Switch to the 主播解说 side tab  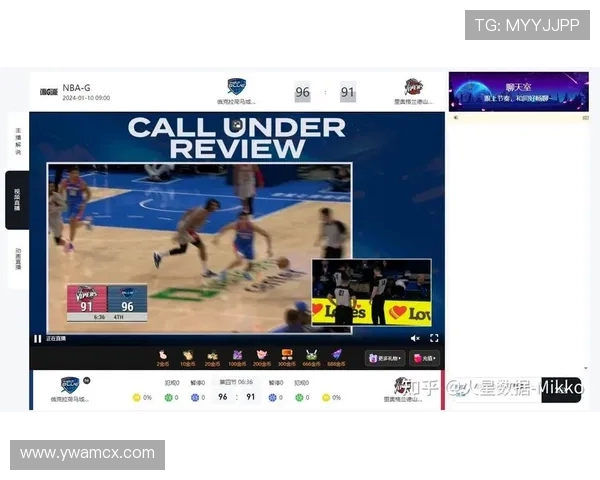coord(18,140)
